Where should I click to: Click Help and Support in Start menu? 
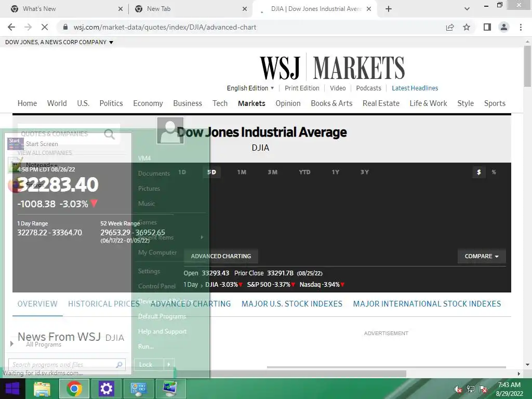pyautogui.click(x=162, y=331)
